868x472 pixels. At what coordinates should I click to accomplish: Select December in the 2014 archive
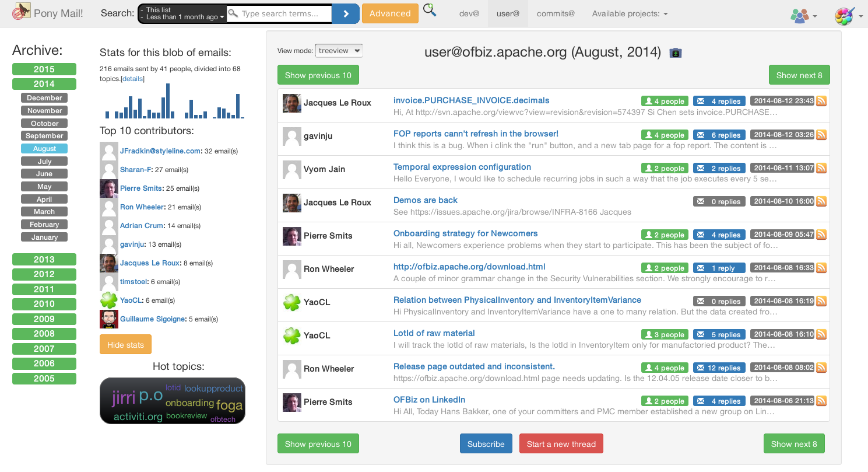(44, 98)
